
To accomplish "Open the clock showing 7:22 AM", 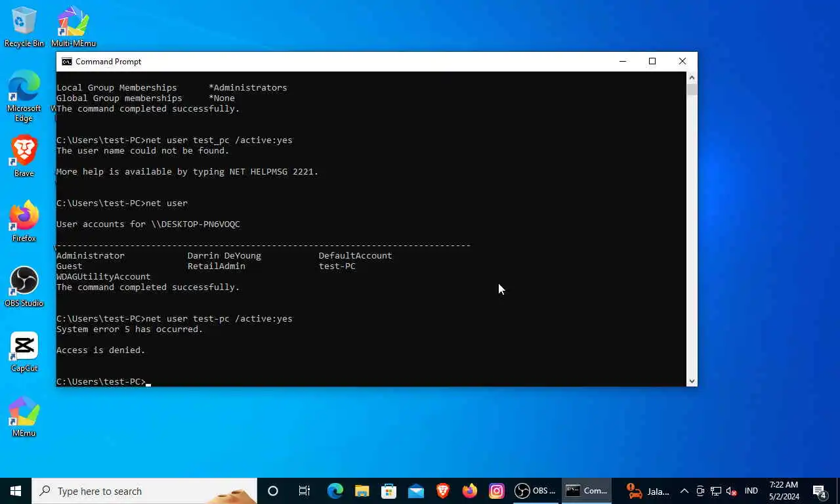I will tap(784, 491).
